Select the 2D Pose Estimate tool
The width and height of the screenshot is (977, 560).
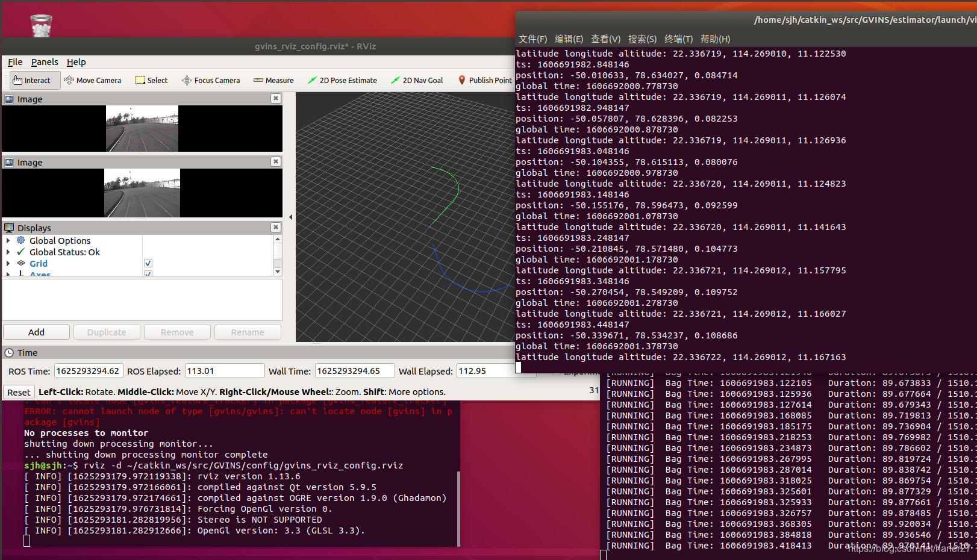(342, 80)
